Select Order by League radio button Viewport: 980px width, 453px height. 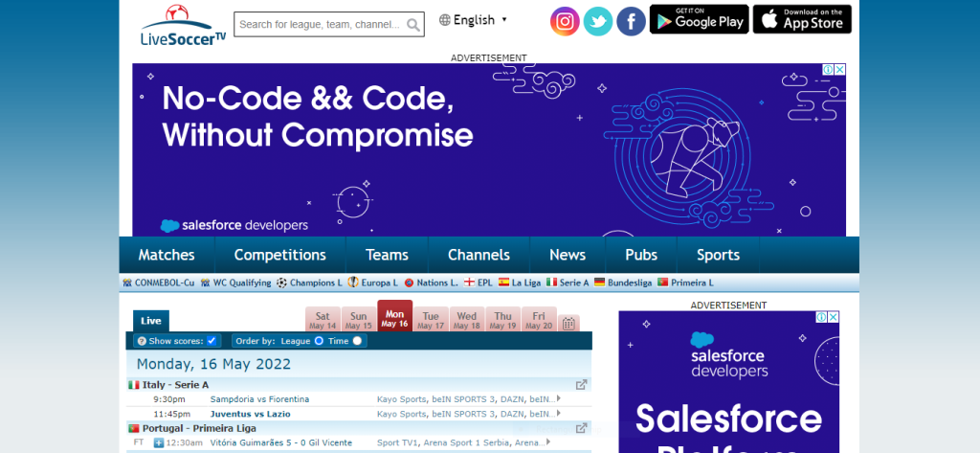click(x=319, y=340)
